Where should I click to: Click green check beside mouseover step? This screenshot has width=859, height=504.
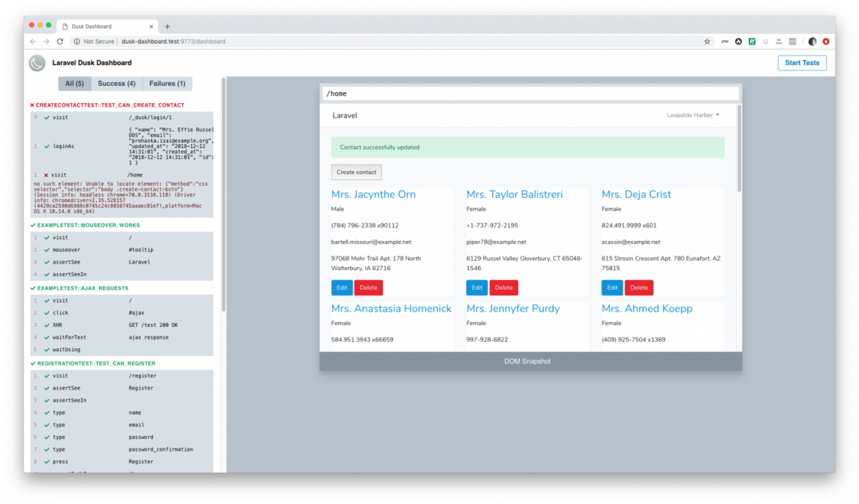[x=46, y=250]
